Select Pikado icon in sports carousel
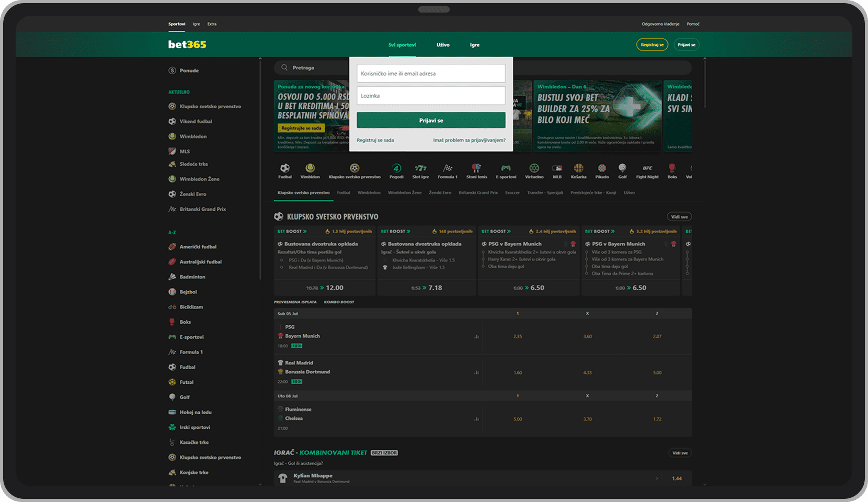The width and height of the screenshot is (868, 502). click(602, 168)
